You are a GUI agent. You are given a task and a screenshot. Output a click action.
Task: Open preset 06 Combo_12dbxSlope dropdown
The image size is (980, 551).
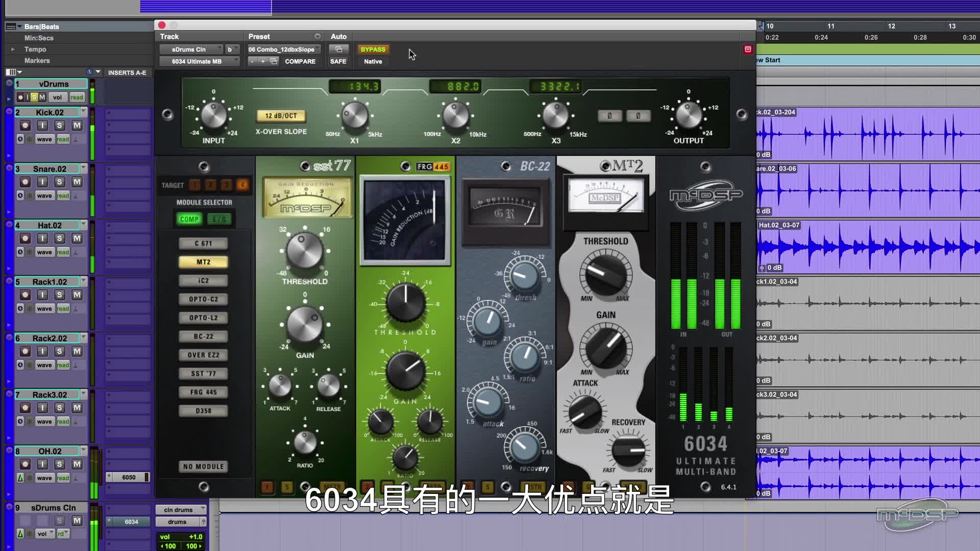284,49
